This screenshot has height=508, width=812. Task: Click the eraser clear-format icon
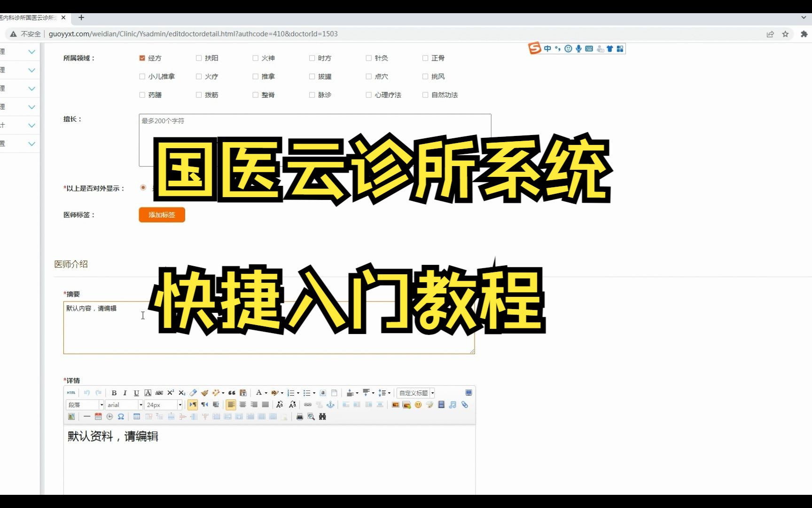(193, 393)
